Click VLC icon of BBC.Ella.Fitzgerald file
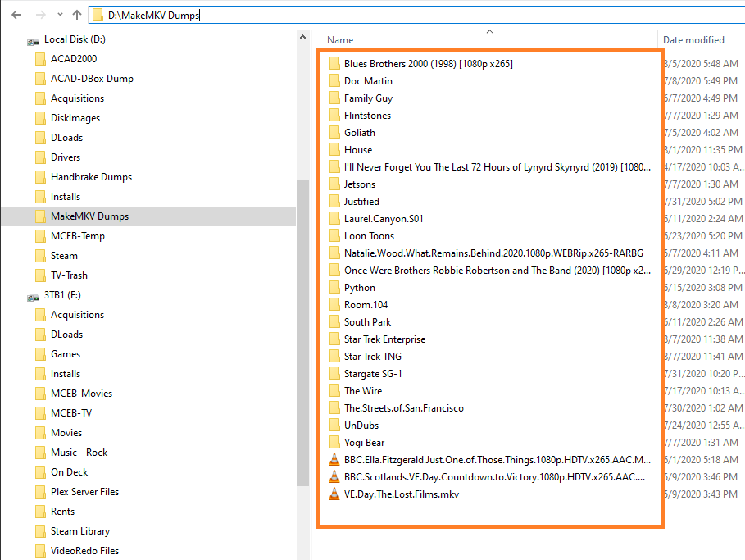The width and height of the screenshot is (745, 560). 334,460
